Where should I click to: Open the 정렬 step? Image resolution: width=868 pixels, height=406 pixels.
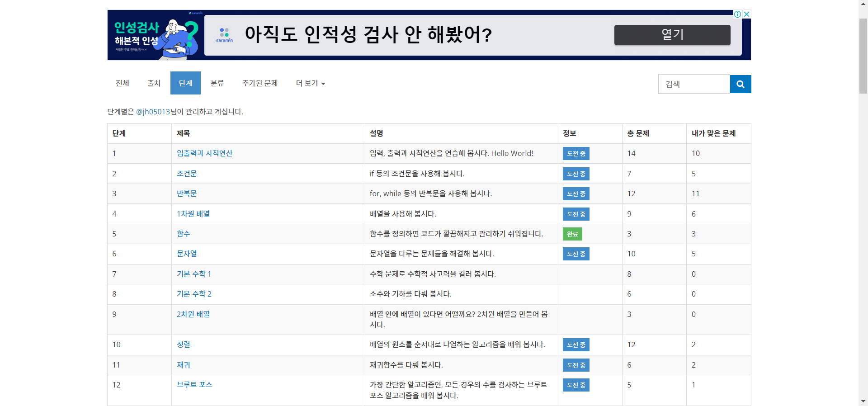pyautogui.click(x=184, y=345)
